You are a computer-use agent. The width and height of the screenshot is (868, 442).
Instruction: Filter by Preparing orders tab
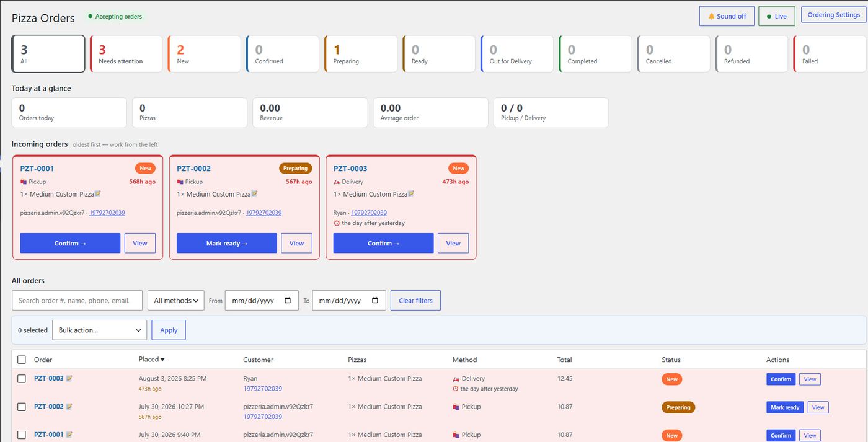[x=361, y=54]
